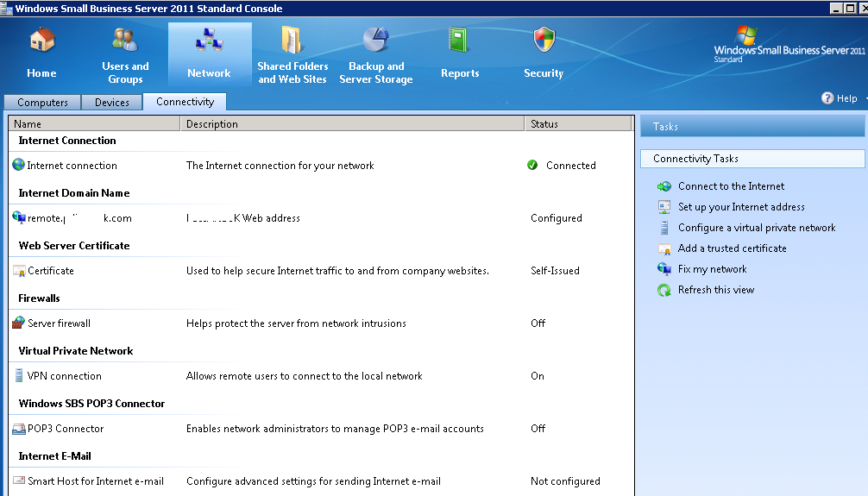
Task: Open the Help link text
Action: pyautogui.click(x=847, y=98)
